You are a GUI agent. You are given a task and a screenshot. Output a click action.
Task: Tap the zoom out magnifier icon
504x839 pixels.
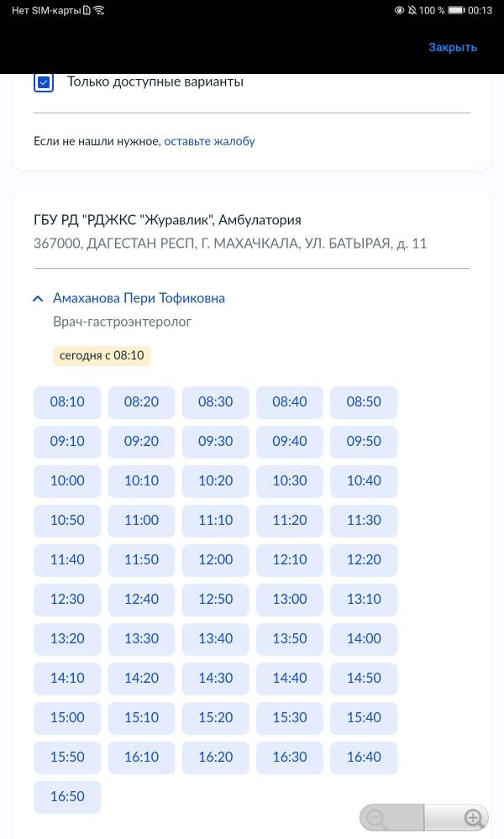(378, 818)
